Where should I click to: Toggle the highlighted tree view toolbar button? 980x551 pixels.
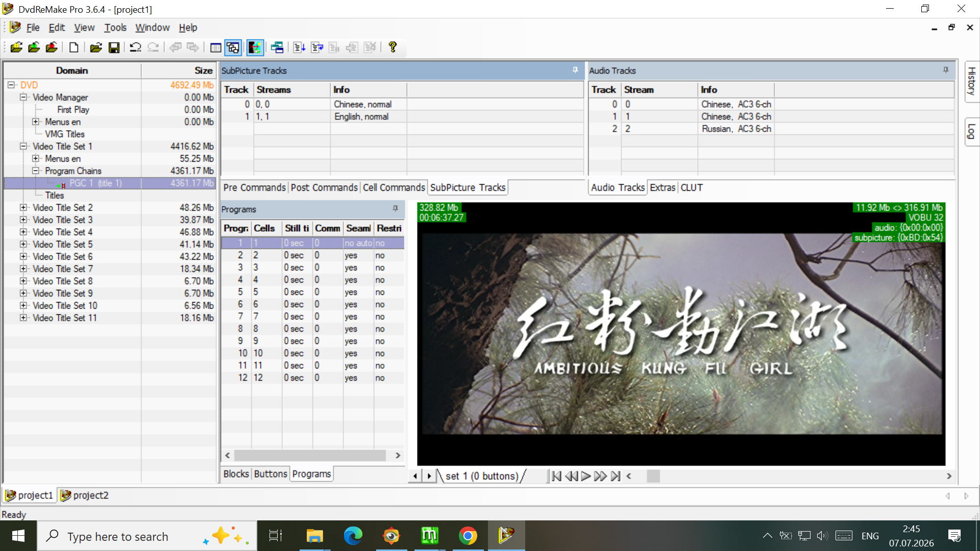coord(233,47)
